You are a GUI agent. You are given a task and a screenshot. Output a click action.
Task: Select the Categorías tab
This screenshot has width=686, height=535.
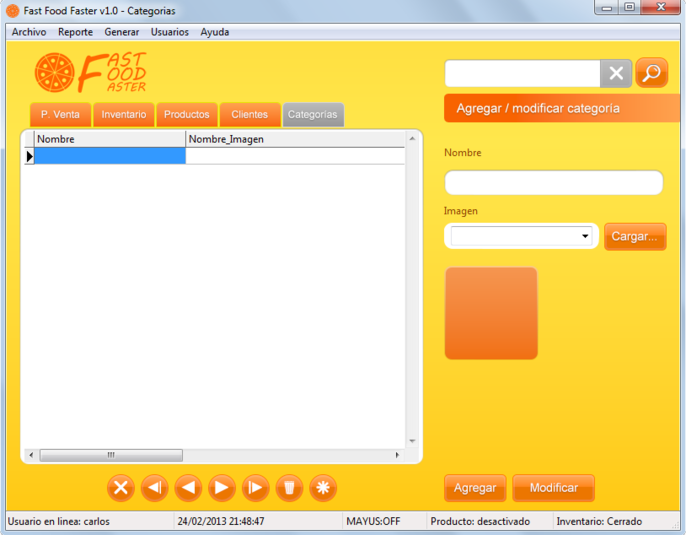click(x=313, y=115)
